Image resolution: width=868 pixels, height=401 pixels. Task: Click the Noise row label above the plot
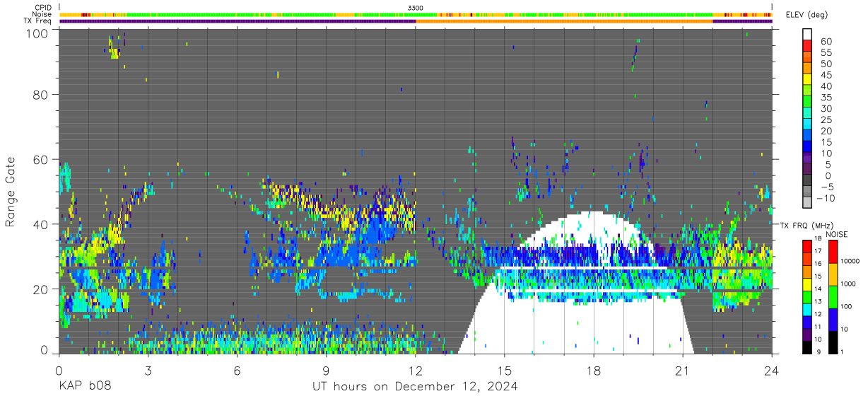[x=42, y=14]
